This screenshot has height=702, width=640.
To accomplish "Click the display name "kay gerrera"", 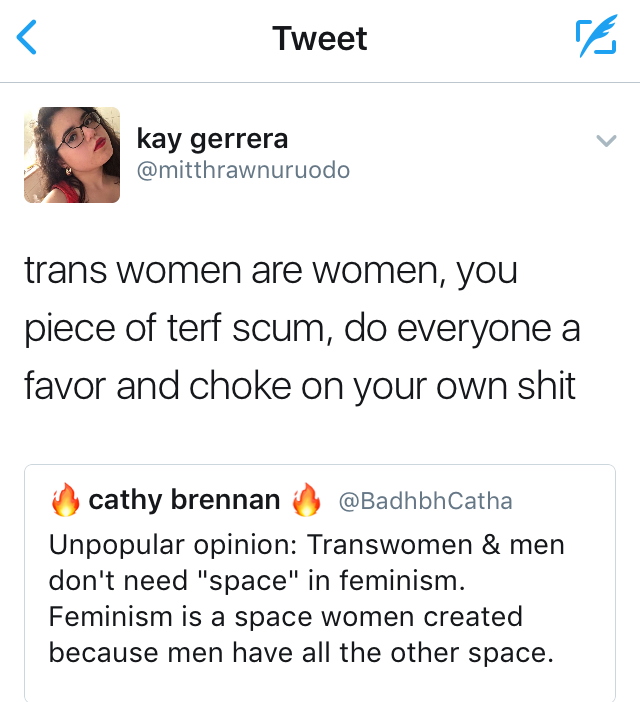I will click(212, 139).
